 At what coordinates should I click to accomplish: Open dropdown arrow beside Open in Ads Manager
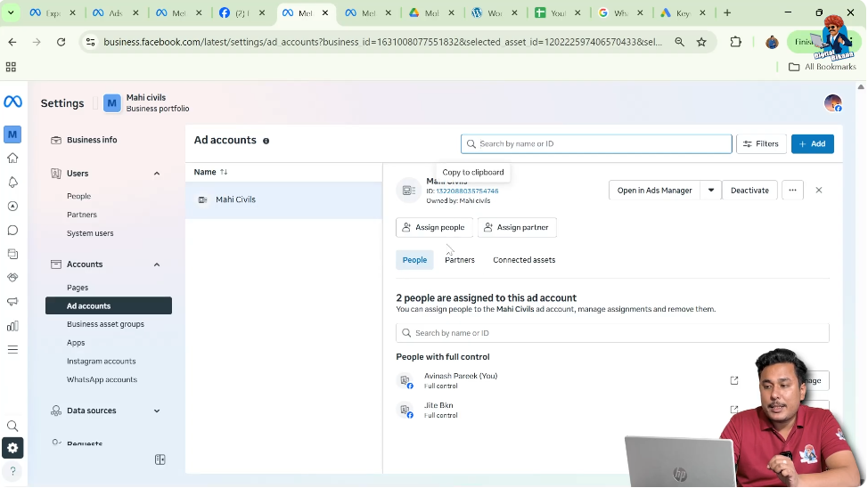pos(711,191)
